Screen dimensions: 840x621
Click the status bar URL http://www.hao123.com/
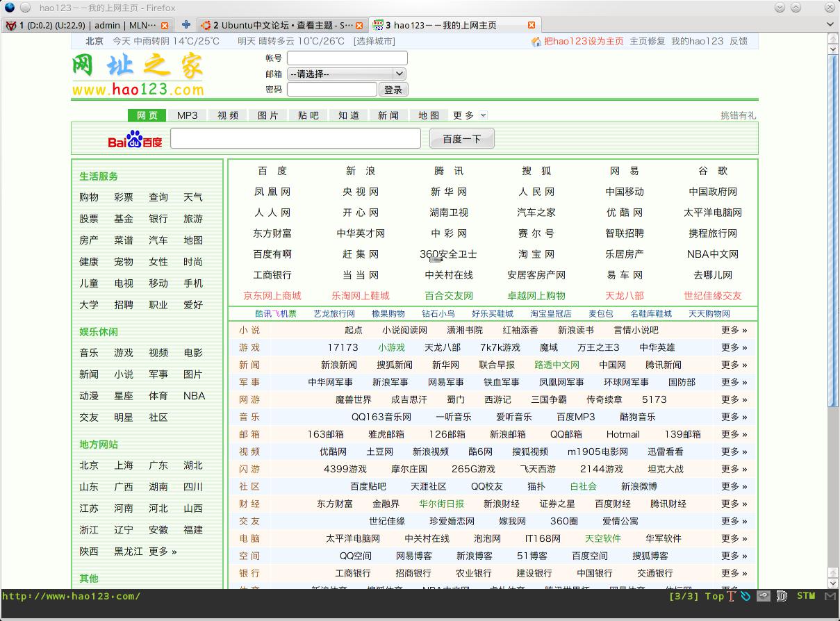(x=71, y=596)
